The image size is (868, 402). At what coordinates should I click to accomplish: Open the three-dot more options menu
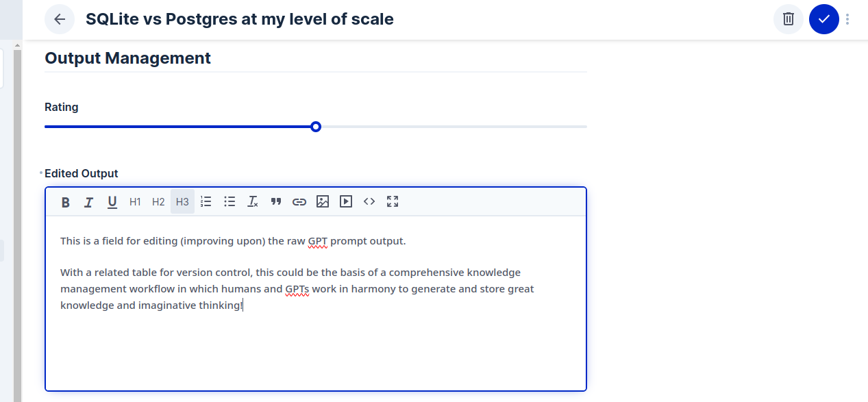(847, 19)
